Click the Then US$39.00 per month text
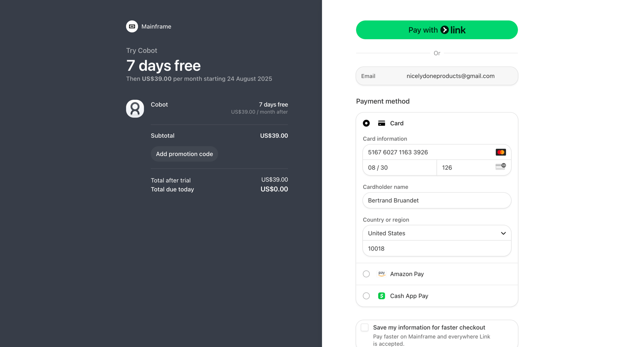The image size is (644, 347). click(x=199, y=79)
